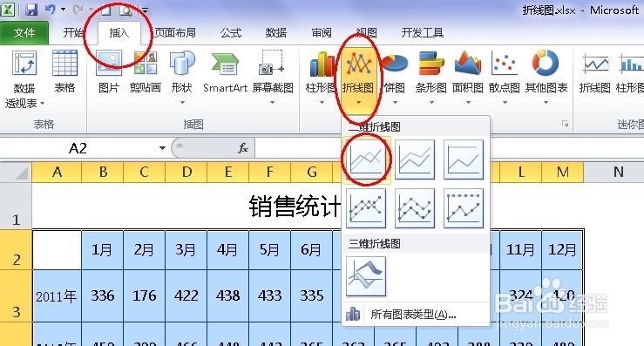Choose the 100% stacked line chart thumbnail
Screen dimensions: 644x346
(464, 159)
